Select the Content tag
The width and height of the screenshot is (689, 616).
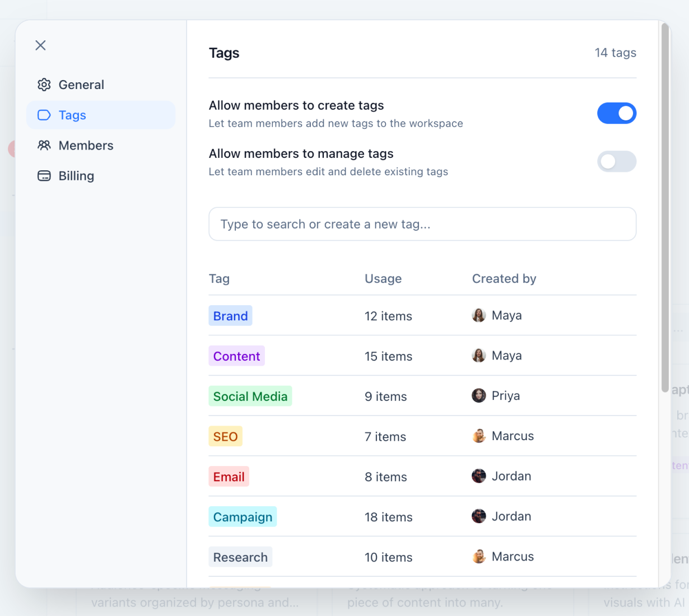pos(236,356)
